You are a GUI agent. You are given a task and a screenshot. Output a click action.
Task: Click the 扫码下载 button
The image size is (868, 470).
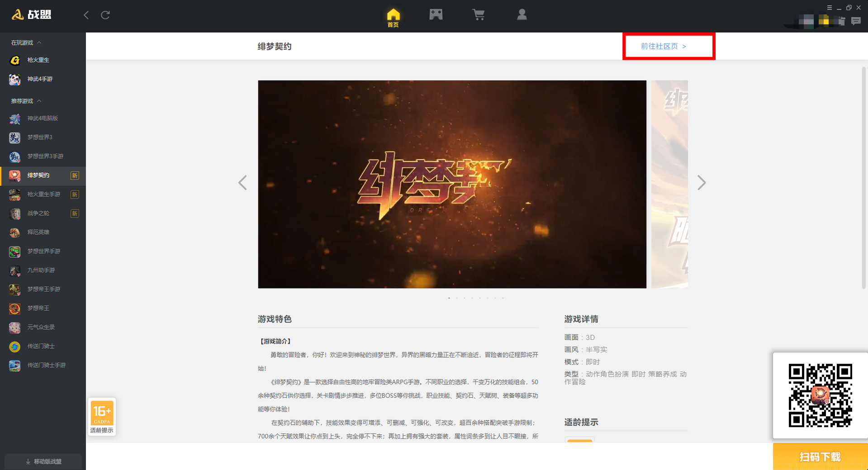coord(820,457)
